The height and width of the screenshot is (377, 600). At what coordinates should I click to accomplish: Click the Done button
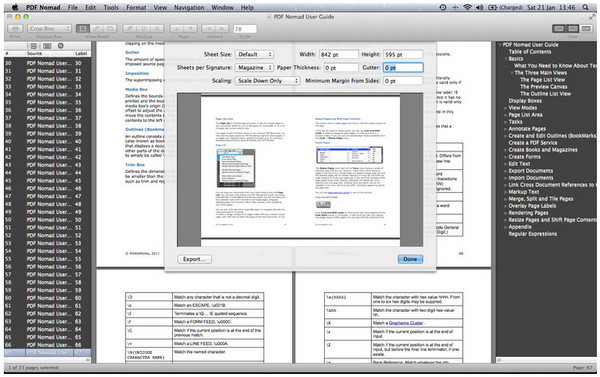click(x=410, y=259)
